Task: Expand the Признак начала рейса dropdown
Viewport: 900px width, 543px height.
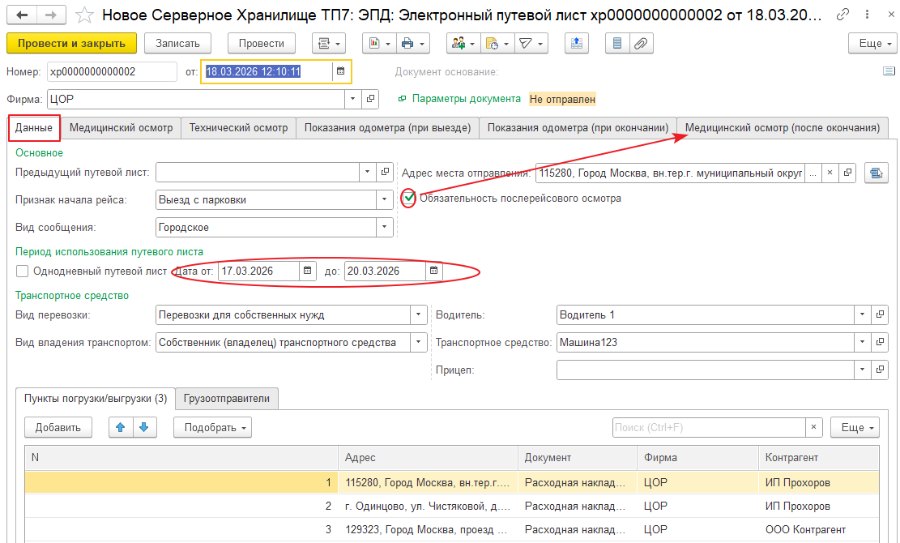Action: point(385,199)
